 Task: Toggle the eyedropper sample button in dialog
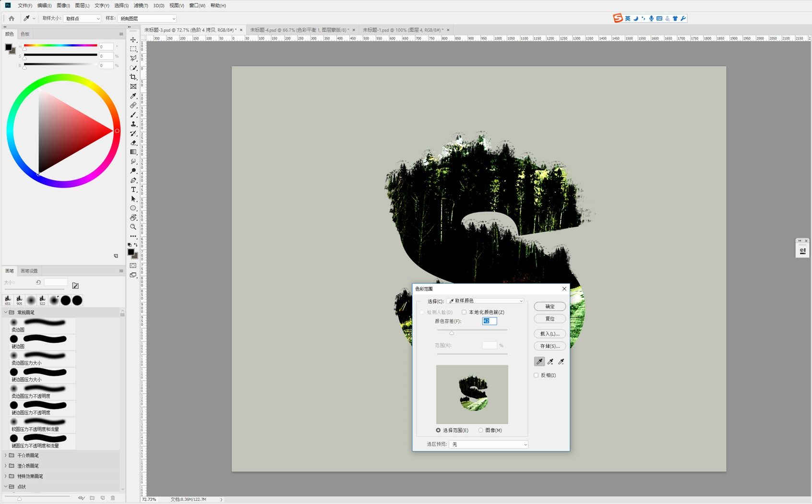pyautogui.click(x=539, y=361)
